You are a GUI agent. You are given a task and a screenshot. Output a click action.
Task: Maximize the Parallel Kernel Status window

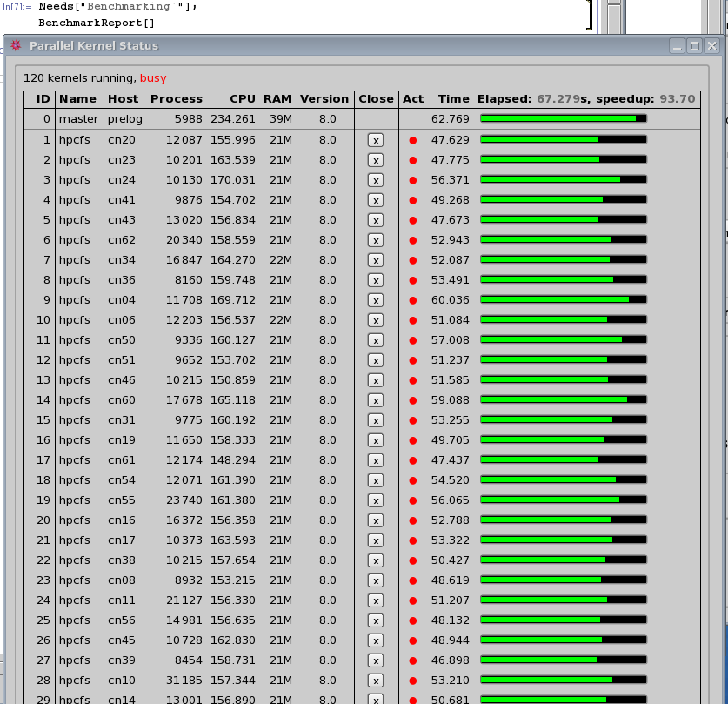(694, 45)
